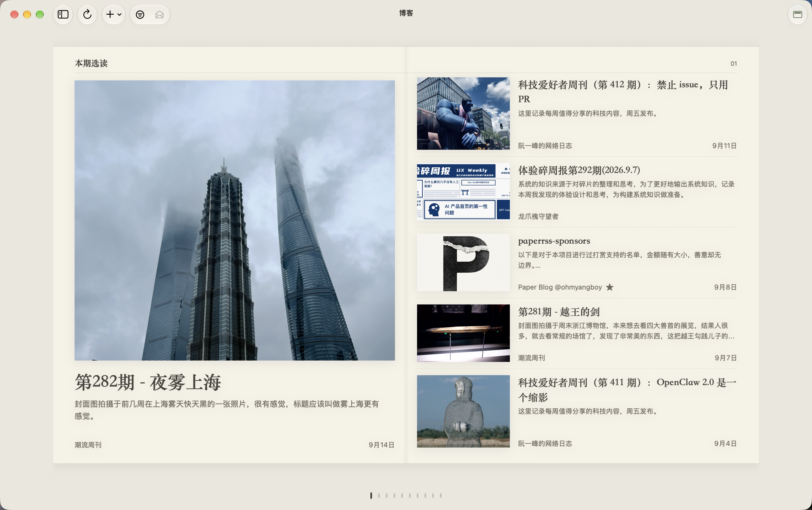Click 潮流周刊 dated 9月7日
812x510 pixels.
[531, 358]
